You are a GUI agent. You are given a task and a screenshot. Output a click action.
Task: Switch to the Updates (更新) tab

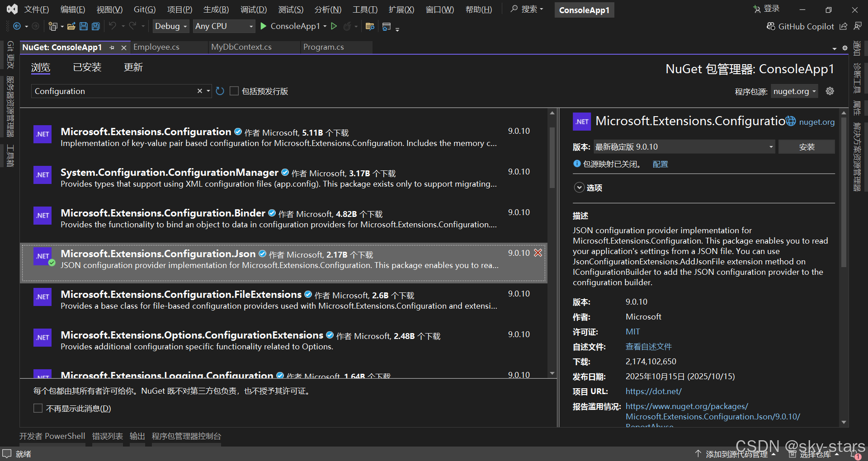point(133,67)
